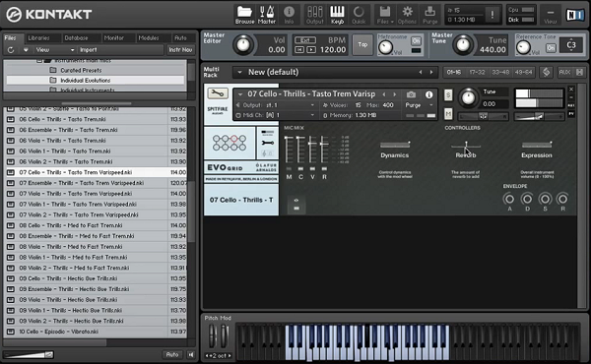Turn the Metronome On switch

click(x=416, y=40)
